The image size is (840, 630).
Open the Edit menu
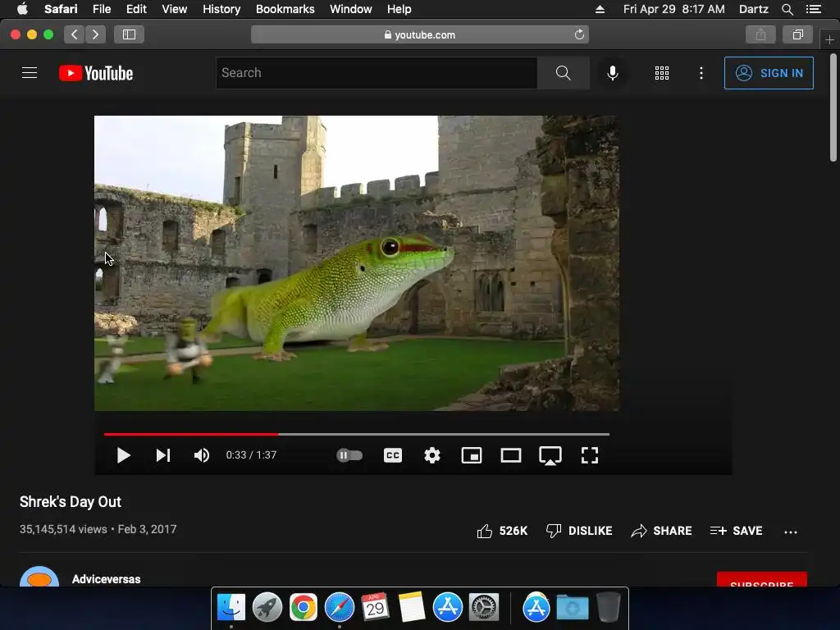pos(136,9)
